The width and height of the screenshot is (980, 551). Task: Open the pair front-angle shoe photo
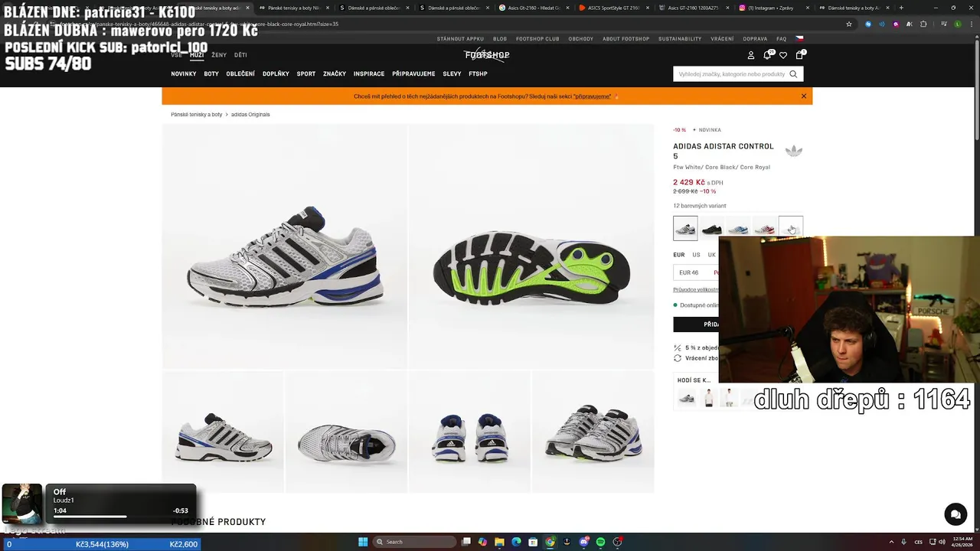click(593, 432)
